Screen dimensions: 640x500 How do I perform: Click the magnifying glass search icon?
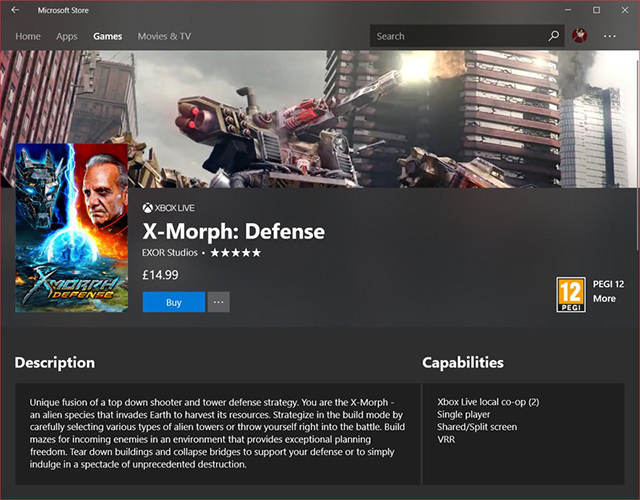click(x=553, y=36)
